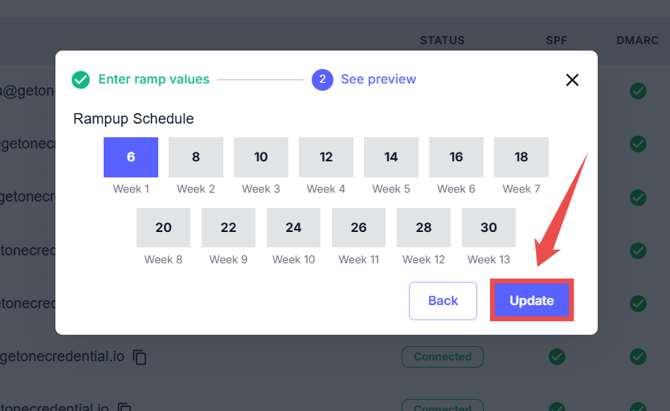Screen dimensions: 670x411
Task: Click the SPF column header
Action: pyautogui.click(x=556, y=41)
